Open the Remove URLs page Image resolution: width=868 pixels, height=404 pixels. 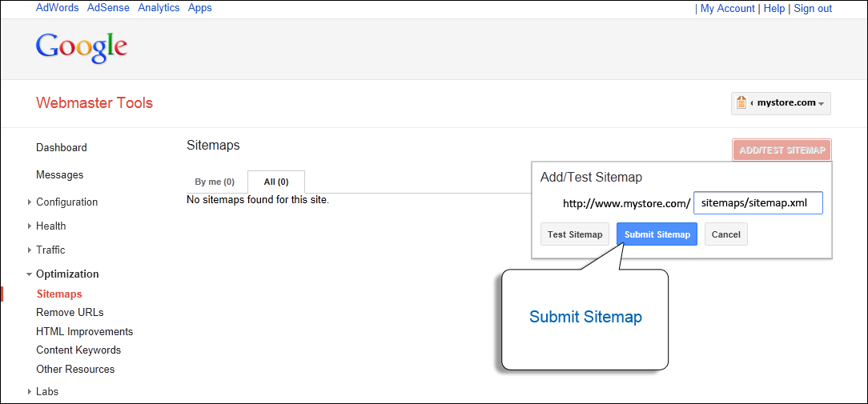[70, 313]
